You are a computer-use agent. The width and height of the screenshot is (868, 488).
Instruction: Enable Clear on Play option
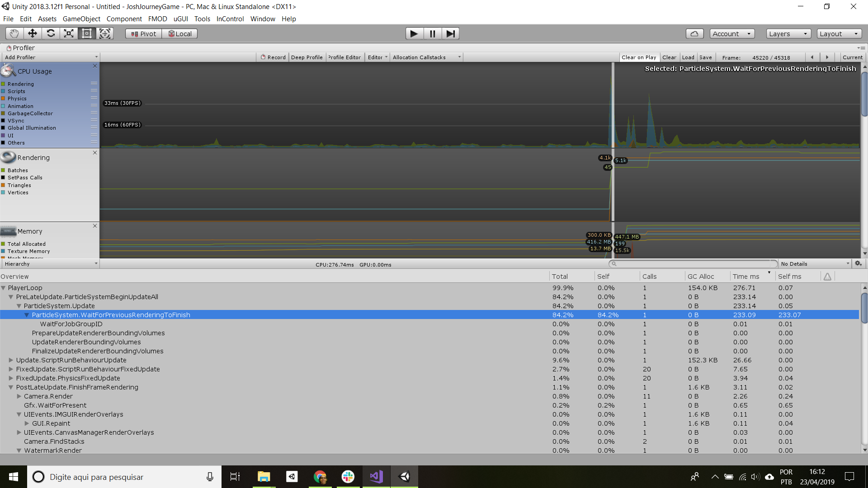click(x=639, y=57)
